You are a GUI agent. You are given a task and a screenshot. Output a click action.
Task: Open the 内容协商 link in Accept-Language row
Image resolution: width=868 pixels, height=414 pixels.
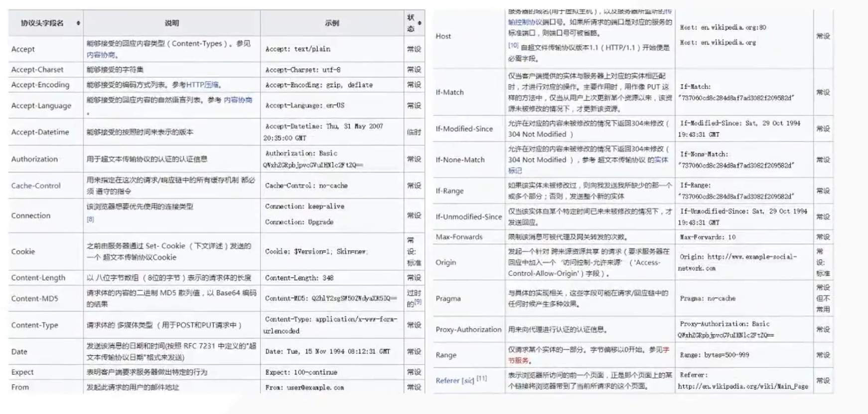[x=238, y=100]
